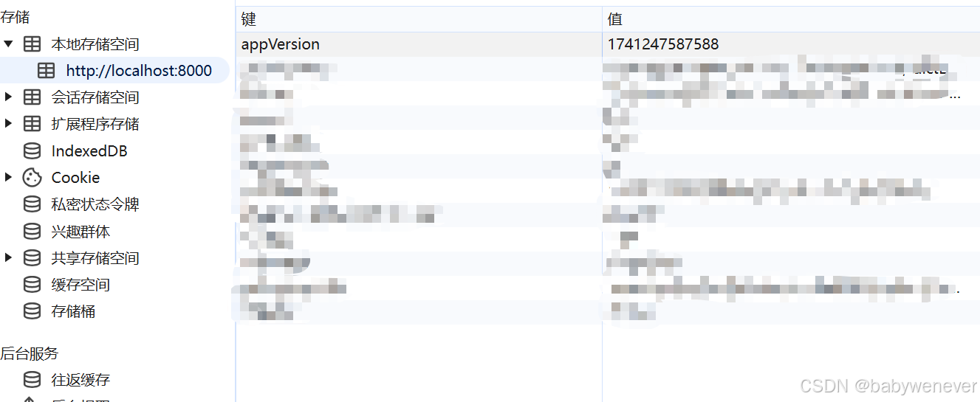This screenshot has height=402, width=980.
Task: Click the 缓存空间 cylinder icon
Action: tap(32, 285)
